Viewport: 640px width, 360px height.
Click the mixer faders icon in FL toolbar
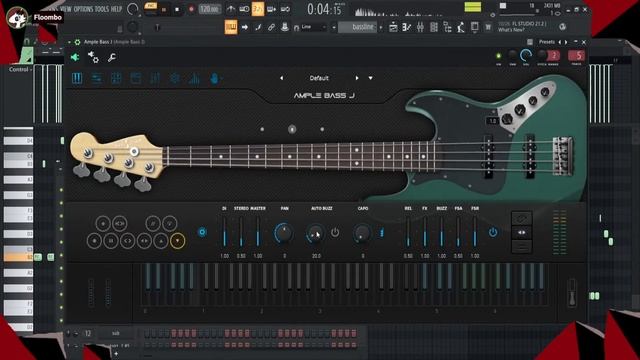click(x=420, y=27)
